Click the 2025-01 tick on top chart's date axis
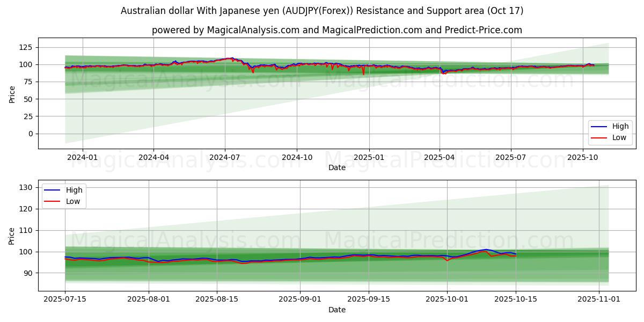644x322 pixels. [369, 157]
